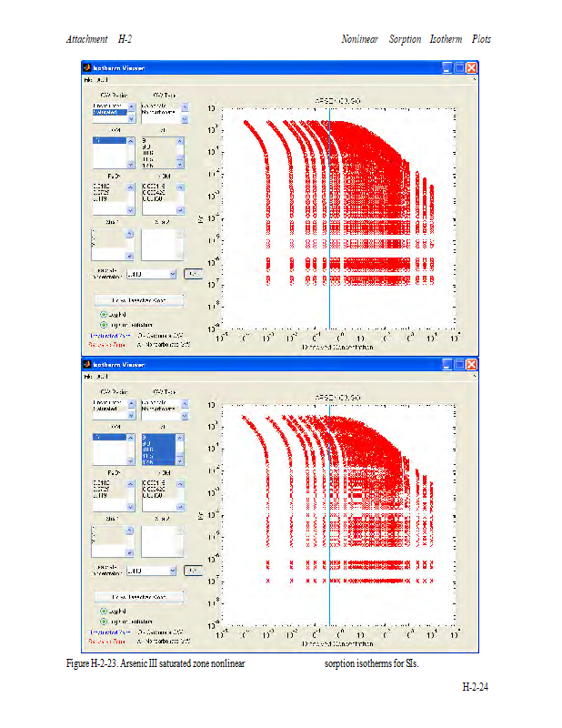
Task: Click MATLAB icon in bottom Isotherm Viewer title bar
Action: 87,364
